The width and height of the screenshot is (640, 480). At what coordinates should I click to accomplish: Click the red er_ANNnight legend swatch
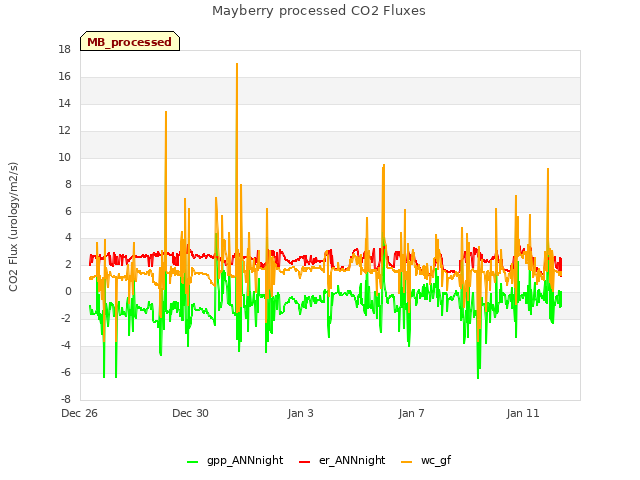pos(304,462)
